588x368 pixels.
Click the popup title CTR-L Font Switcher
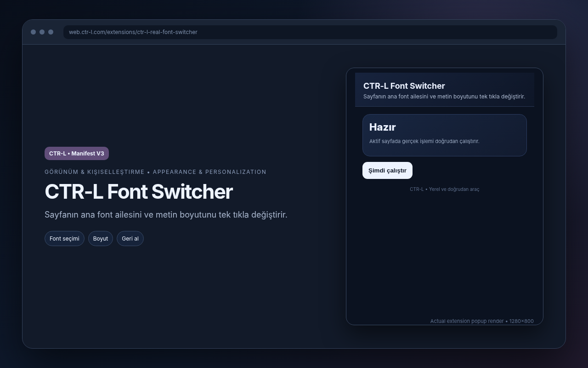[x=404, y=86]
